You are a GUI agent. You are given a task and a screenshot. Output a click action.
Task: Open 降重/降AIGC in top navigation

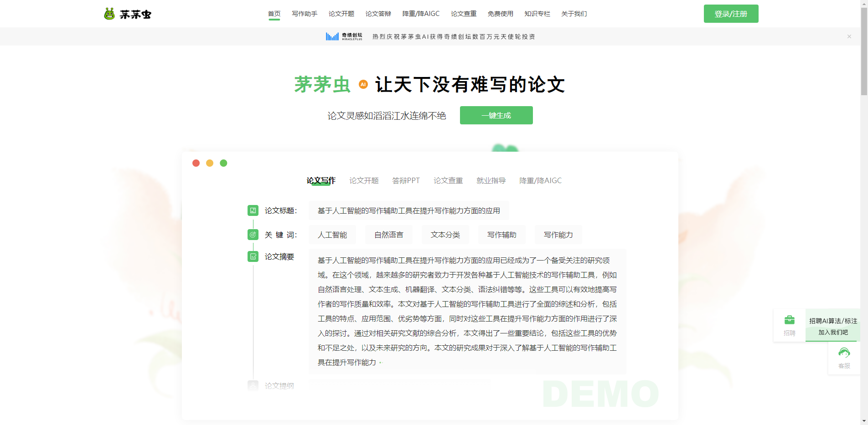[421, 14]
